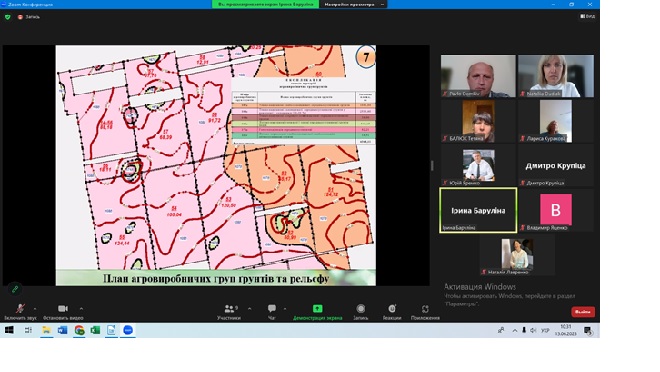This screenshot has height=372, width=660.
Task: Click the green encryption shield icon
Action: tap(8, 17)
